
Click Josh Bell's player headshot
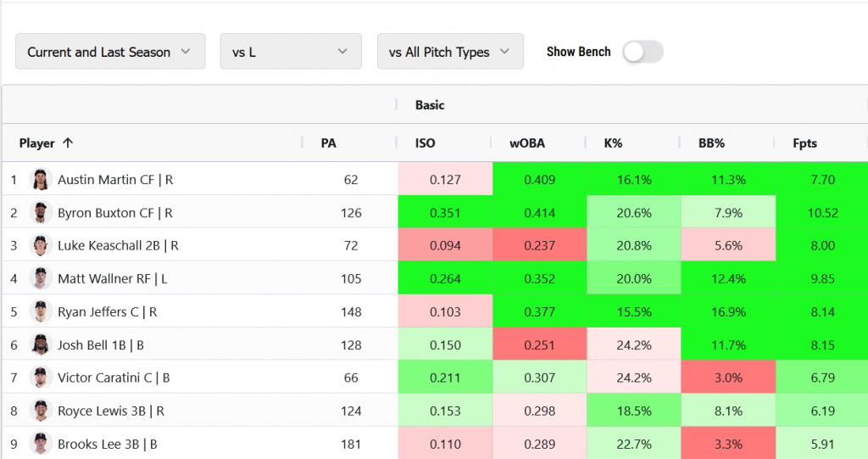click(41, 344)
